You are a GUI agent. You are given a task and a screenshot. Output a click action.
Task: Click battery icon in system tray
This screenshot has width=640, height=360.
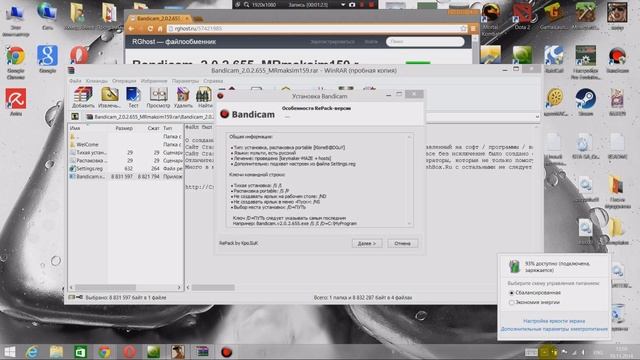(x=554, y=352)
